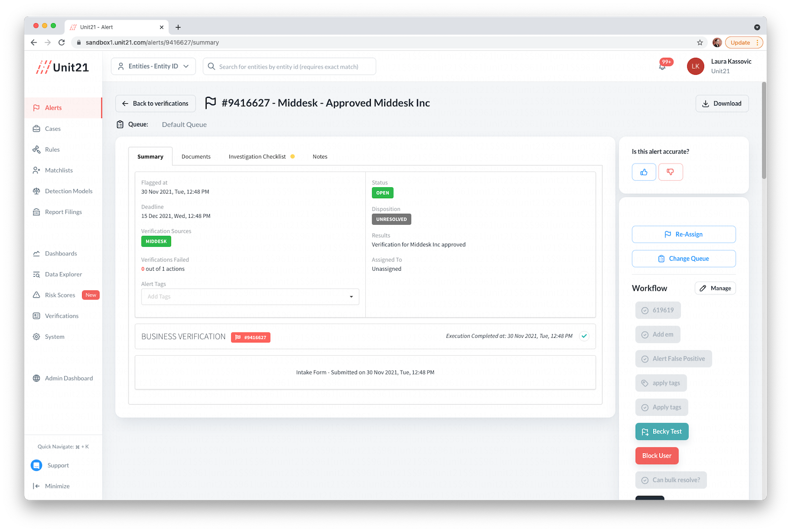Reload the browser page
This screenshot has width=791, height=532.
point(62,42)
